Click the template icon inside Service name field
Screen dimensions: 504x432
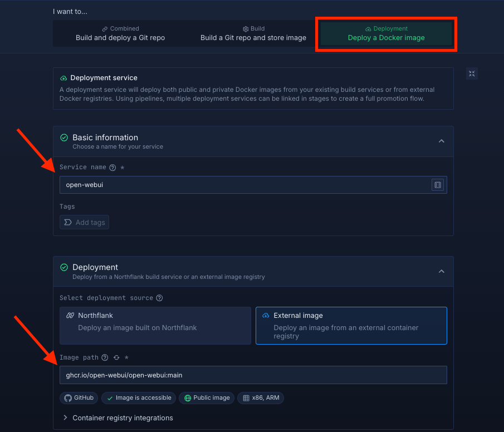[438, 185]
